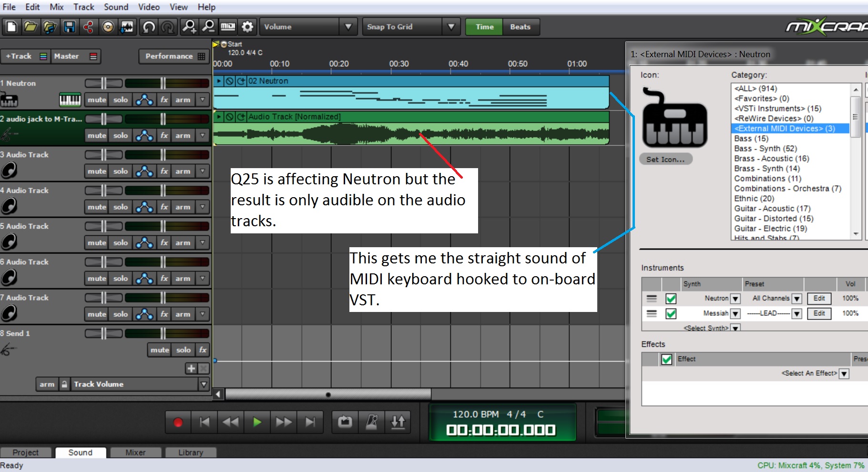Screen dimensions: 868x472
Task: Click the red Record button
Action: (x=178, y=422)
